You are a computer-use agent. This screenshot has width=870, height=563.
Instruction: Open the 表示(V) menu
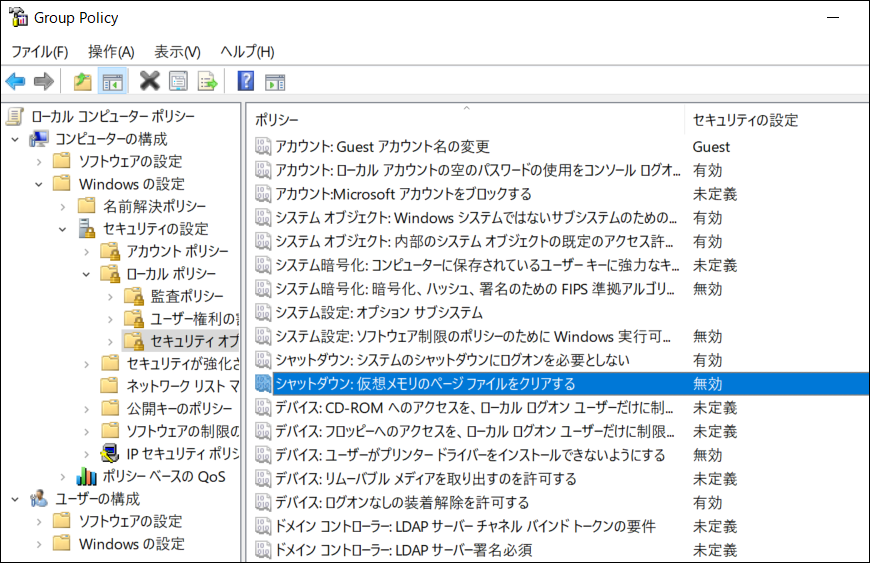(177, 52)
